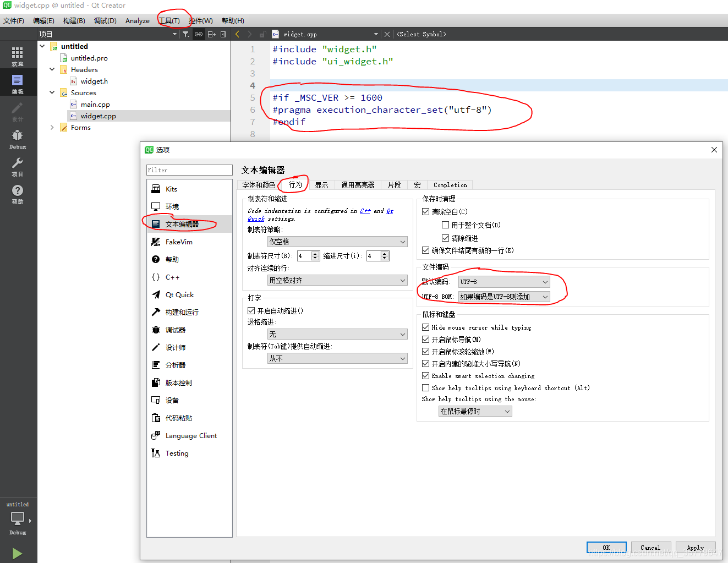The image size is (728, 563).
Task: Go back using editor left arrow
Action: pos(237,34)
